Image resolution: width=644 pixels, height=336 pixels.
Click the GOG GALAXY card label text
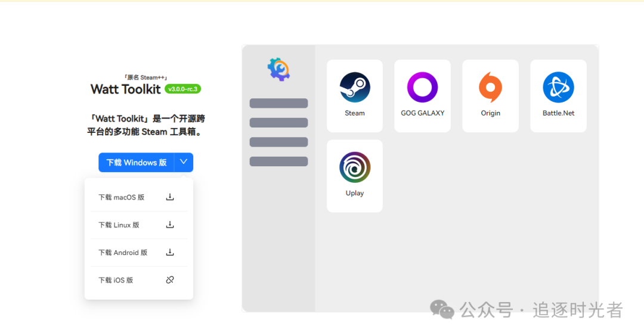click(423, 113)
